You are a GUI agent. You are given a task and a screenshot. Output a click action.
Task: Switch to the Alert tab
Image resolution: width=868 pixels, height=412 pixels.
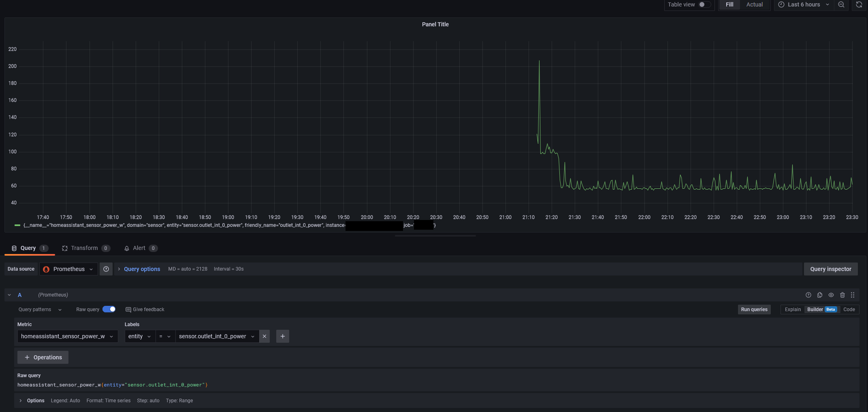point(141,248)
